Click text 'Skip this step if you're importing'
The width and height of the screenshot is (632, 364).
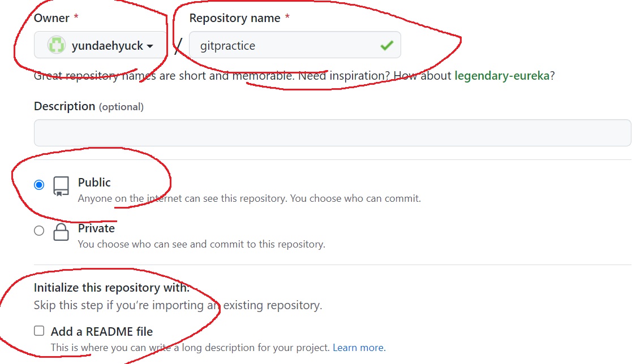118,305
